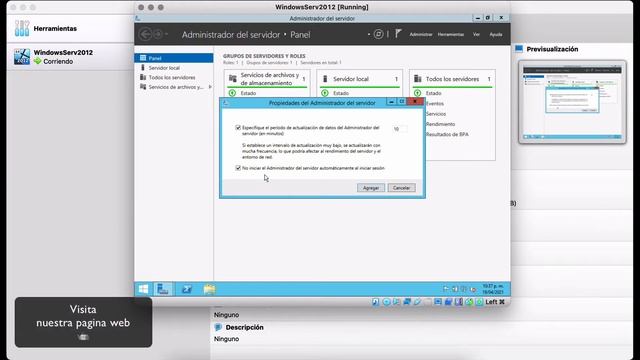Refresh the Server Manager dashboard

(378, 34)
